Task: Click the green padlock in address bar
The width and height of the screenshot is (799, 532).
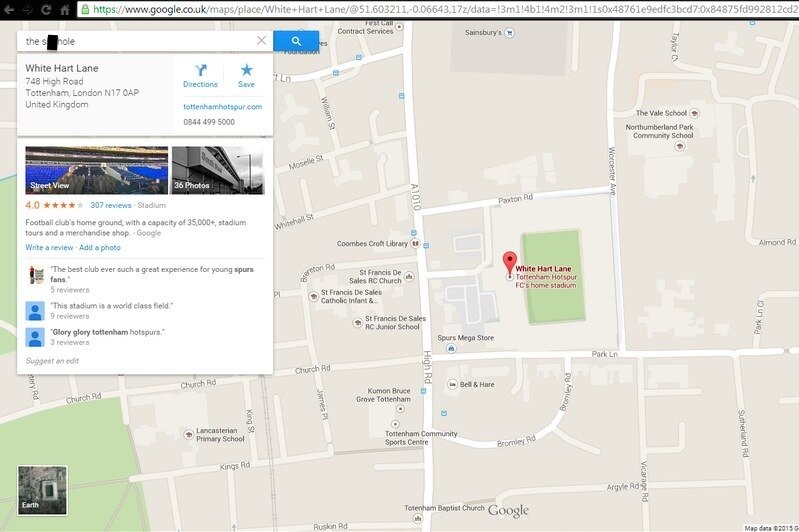Action: tap(85, 9)
